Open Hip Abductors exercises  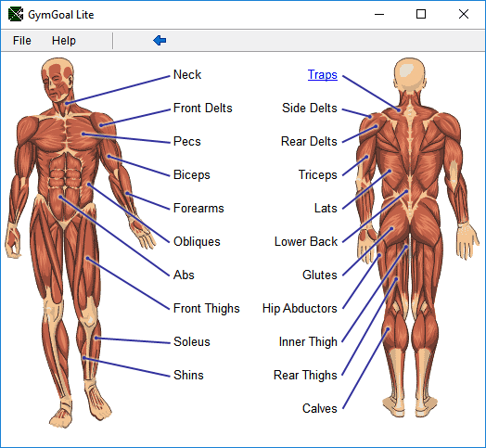pyautogui.click(x=300, y=309)
